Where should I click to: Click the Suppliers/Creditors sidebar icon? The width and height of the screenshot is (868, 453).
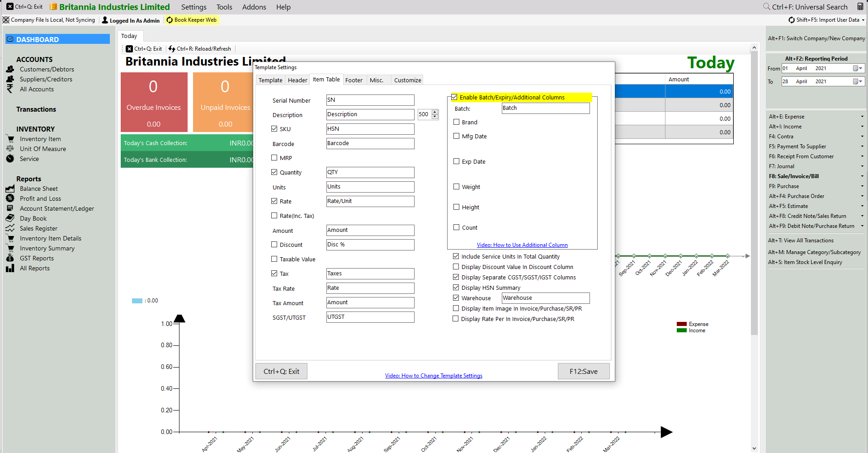(10, 79)
